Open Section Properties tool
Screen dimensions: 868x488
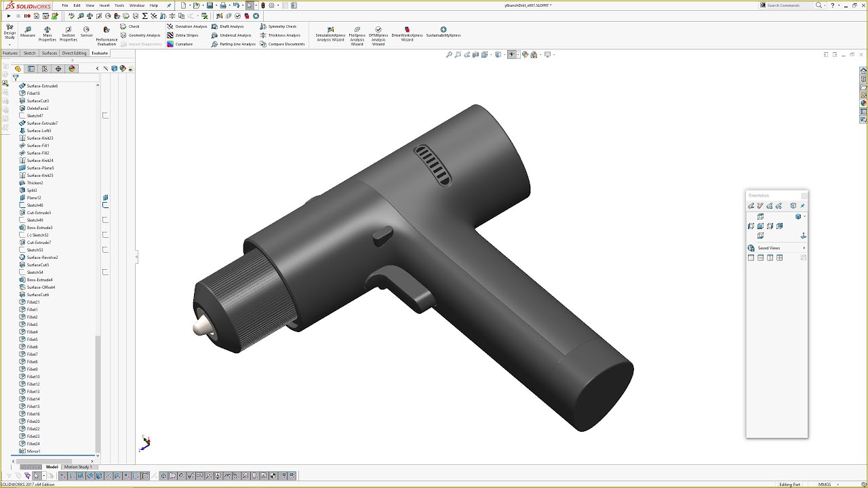pyautogui.click(x=68, y=34)
